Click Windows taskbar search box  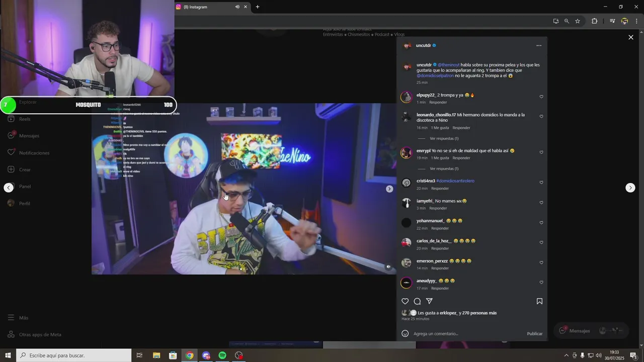coord(73,355)
